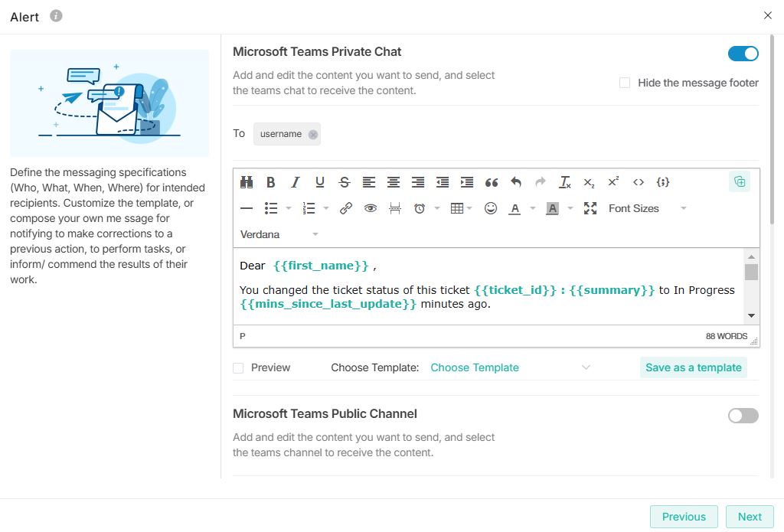Insert a blockquote
This screenshot has width=784, height=532.
point(492,182)
